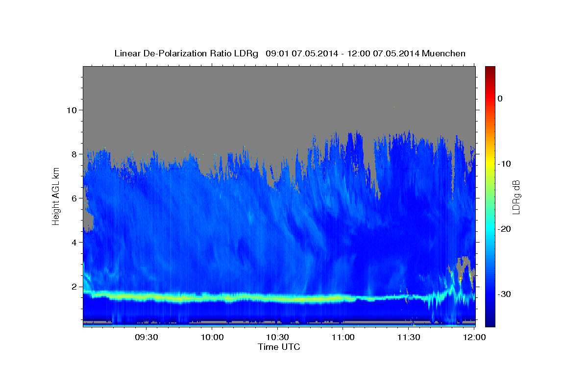Click the "Time UTC" axis label
588x392 pixels.
click(279, 347)
